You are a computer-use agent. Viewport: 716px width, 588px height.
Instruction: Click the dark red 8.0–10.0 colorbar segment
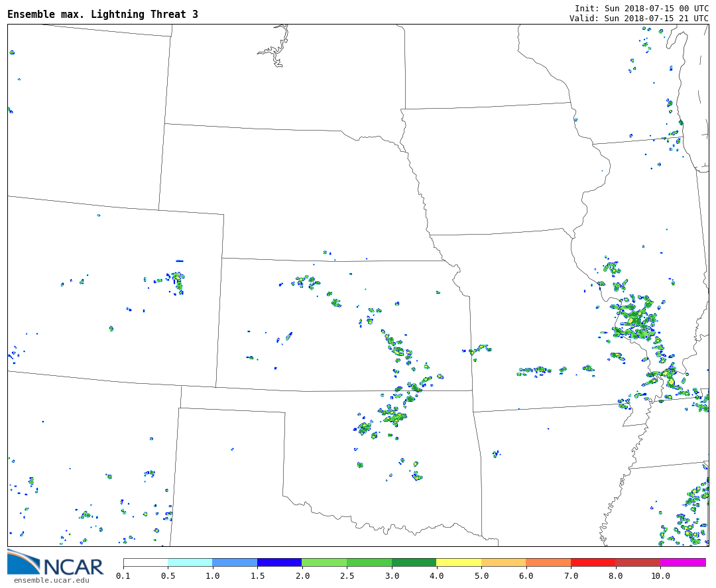pos(637,562)
